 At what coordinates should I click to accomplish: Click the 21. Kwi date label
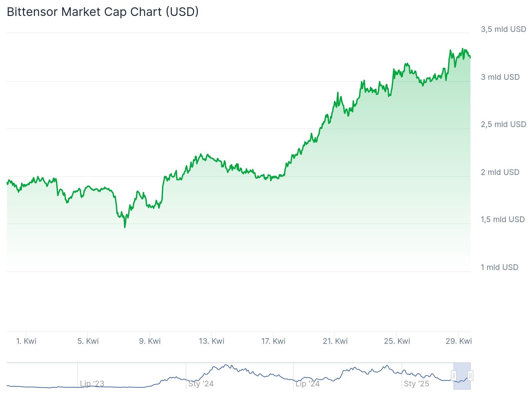pos(335,341)
